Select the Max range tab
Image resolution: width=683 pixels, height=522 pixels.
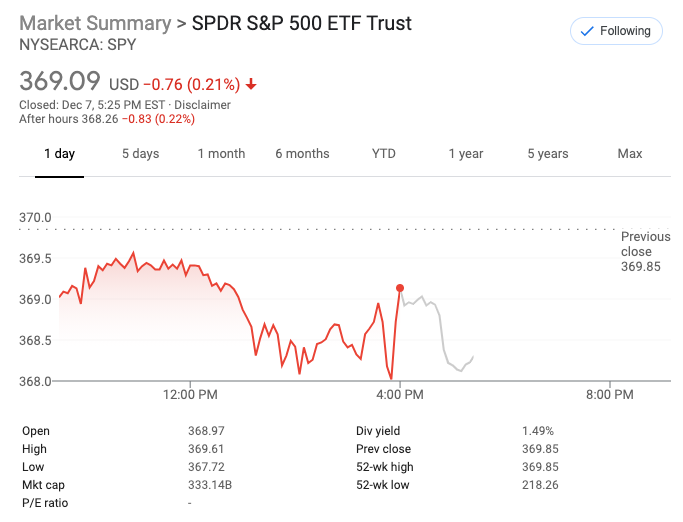630,154
